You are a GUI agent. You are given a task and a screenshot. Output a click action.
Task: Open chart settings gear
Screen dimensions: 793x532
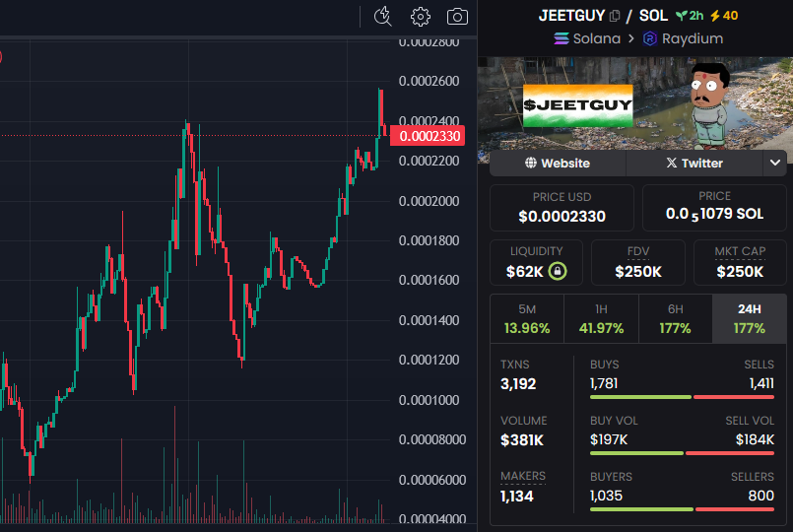pyautogui.click(x=421, y=17)
